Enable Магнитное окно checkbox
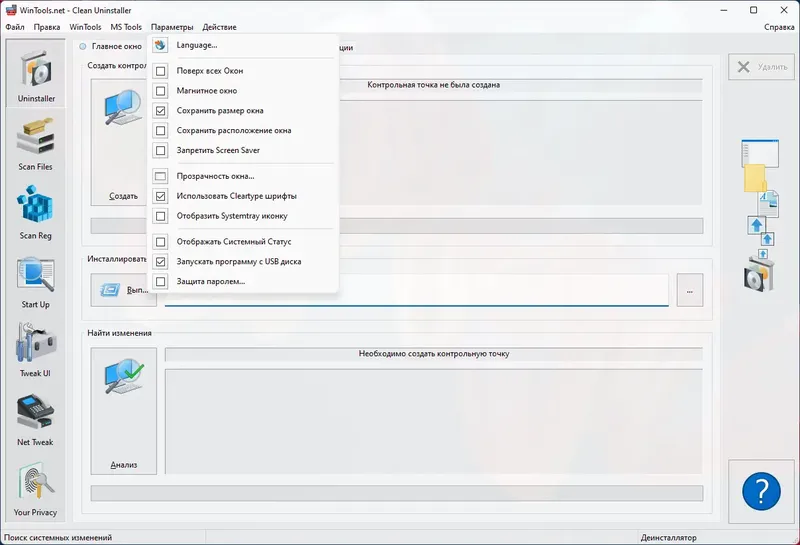The image size is (800, 545). point(161,91)
